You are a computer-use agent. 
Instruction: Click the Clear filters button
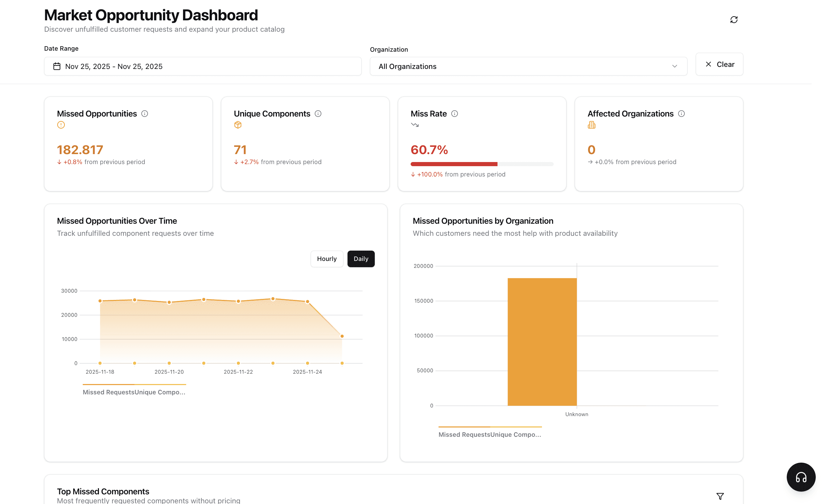pyautogui.click(x=719, y=64)
